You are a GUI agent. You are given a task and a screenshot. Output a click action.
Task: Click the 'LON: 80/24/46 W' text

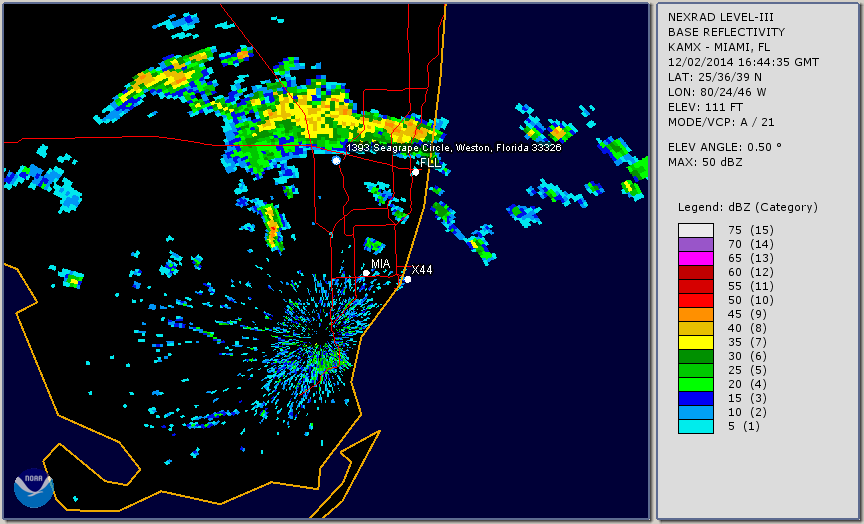point(717,92)
